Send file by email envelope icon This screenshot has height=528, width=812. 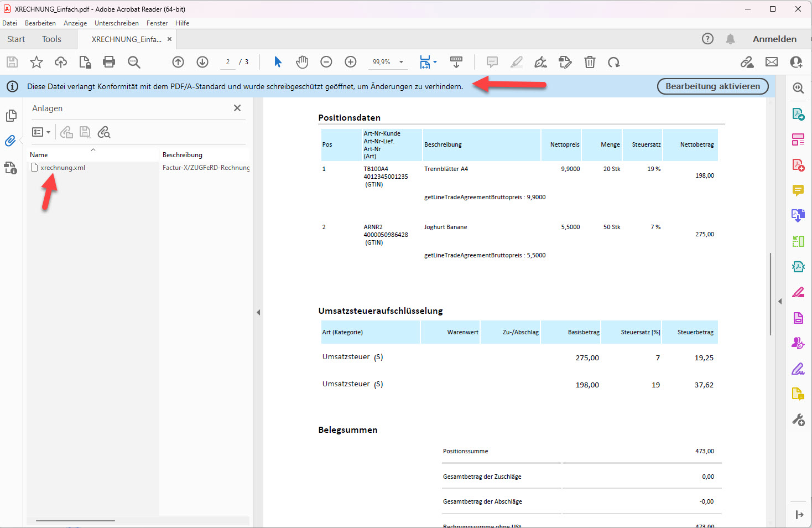point(772,62)
